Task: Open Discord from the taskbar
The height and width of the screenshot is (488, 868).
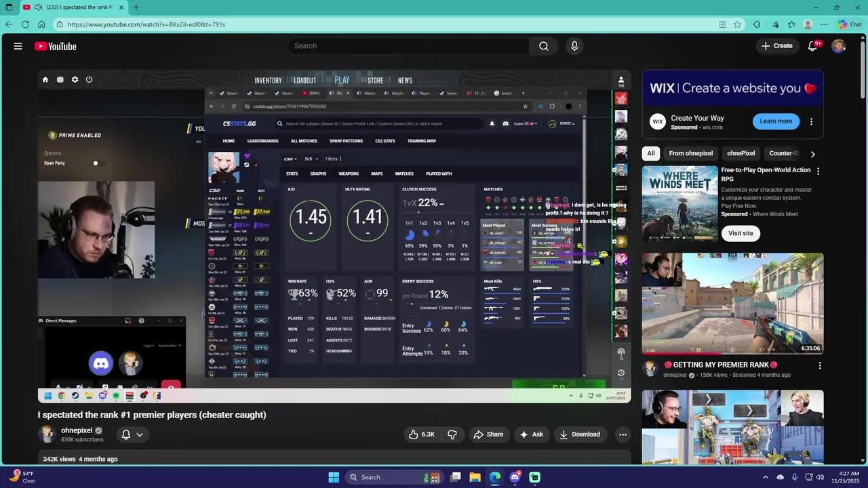Action: 515,477
